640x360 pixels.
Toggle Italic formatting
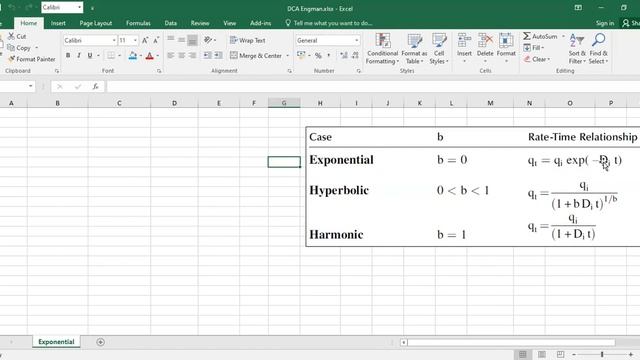[x=79, y=56]
